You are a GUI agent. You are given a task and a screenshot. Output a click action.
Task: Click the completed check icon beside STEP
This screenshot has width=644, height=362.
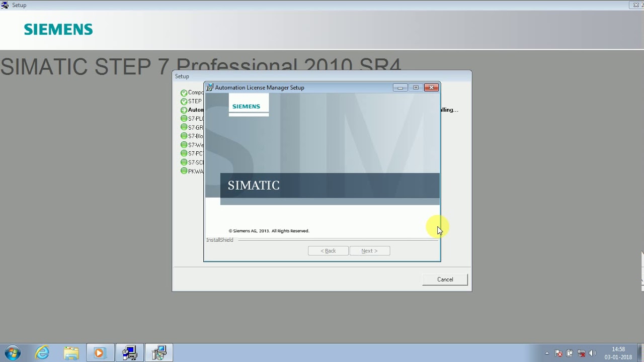pyautogui.click(x=184, y=102)
